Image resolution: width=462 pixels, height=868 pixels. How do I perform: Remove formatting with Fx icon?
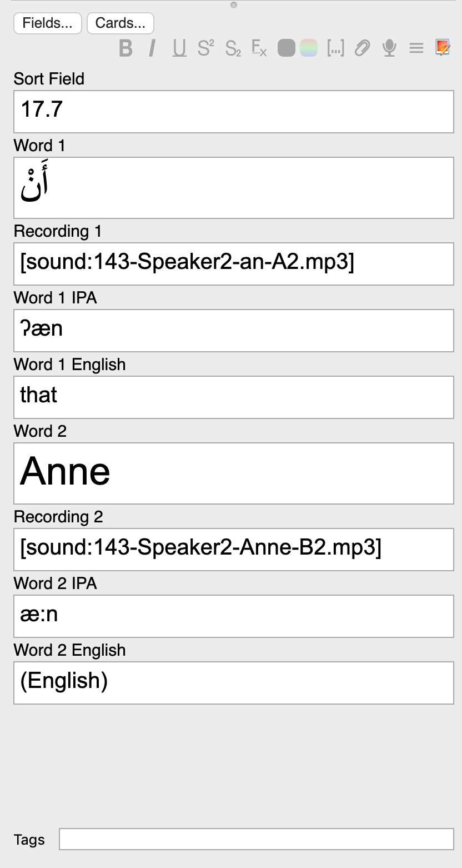click(x=259, y=48)
